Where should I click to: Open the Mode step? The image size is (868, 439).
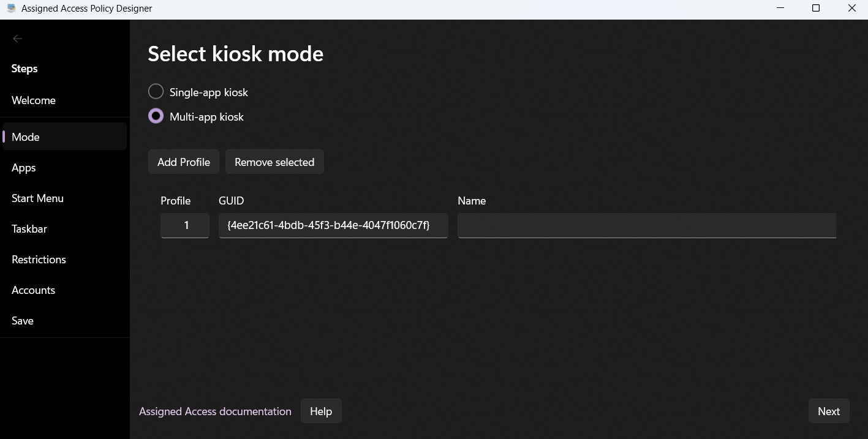click(x=64, y=137)
